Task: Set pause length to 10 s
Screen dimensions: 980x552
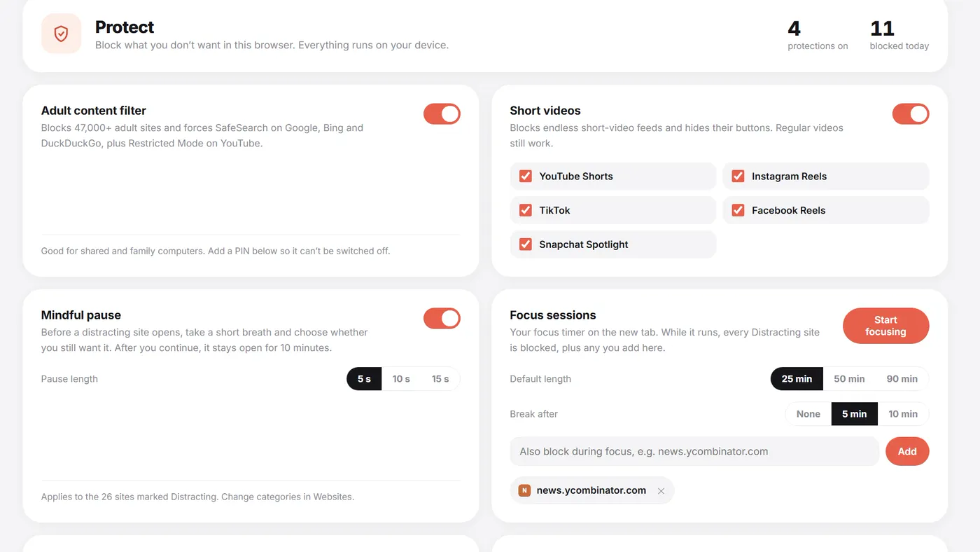Action: 401,379
